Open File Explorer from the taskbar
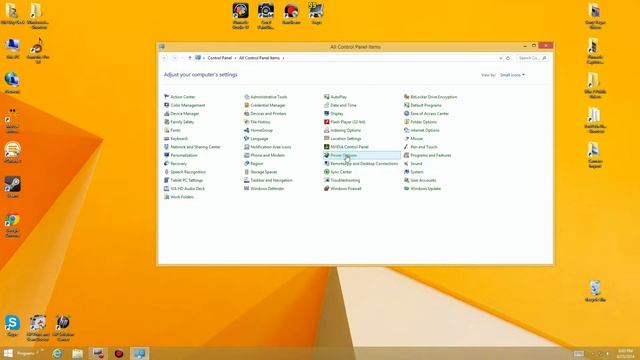Viewport: 640px width, 360px height. pyautogui.click(x=78, y=353)
